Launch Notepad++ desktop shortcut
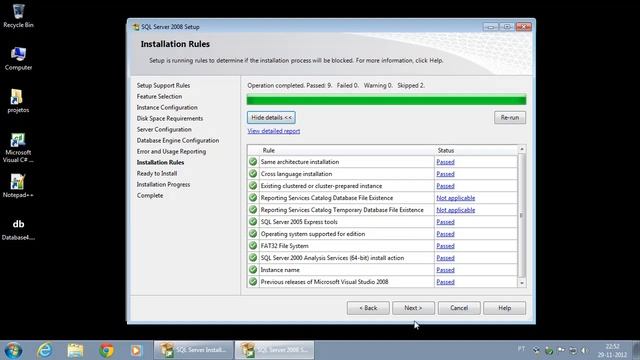This screenshot has width=640, height=360. click(x=18, y=186)
